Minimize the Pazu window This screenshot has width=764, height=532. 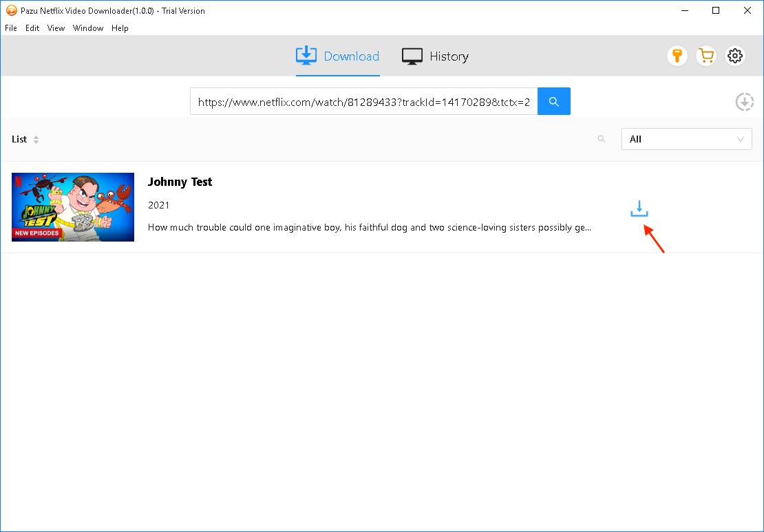(x=685, y=10)
